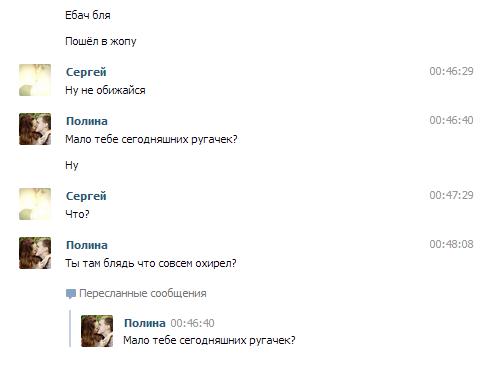Click Сергей's avatar next to the 'Что?' message
This screenshot has width=487, height=383.
(x=35, y=204)
